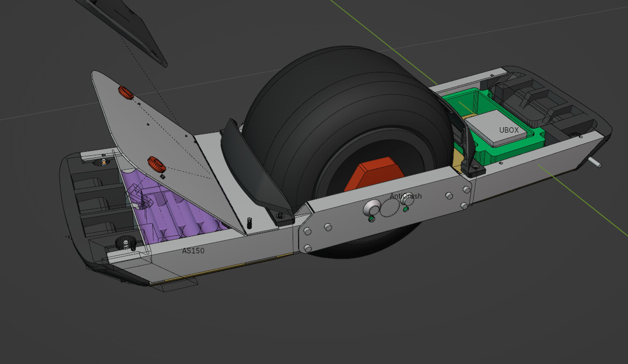Click the UBOX label text
The image size is (628, 364).
coord(508,130)
